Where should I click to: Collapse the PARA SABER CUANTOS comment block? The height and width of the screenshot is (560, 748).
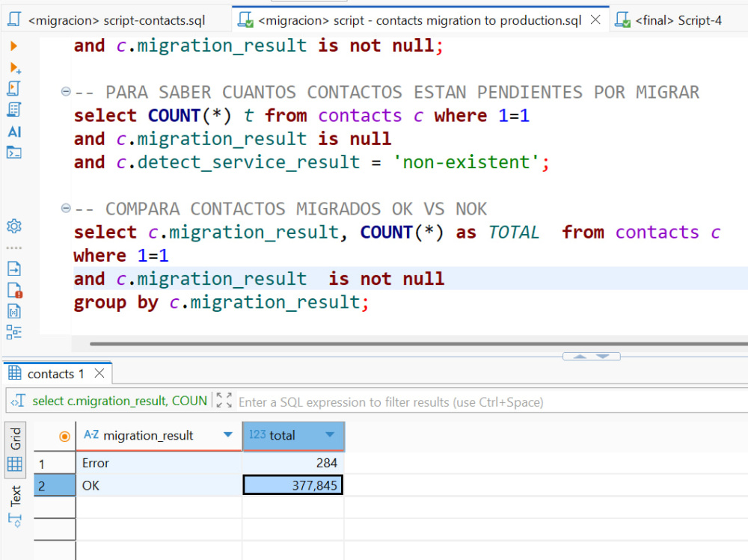click(66, 91)
